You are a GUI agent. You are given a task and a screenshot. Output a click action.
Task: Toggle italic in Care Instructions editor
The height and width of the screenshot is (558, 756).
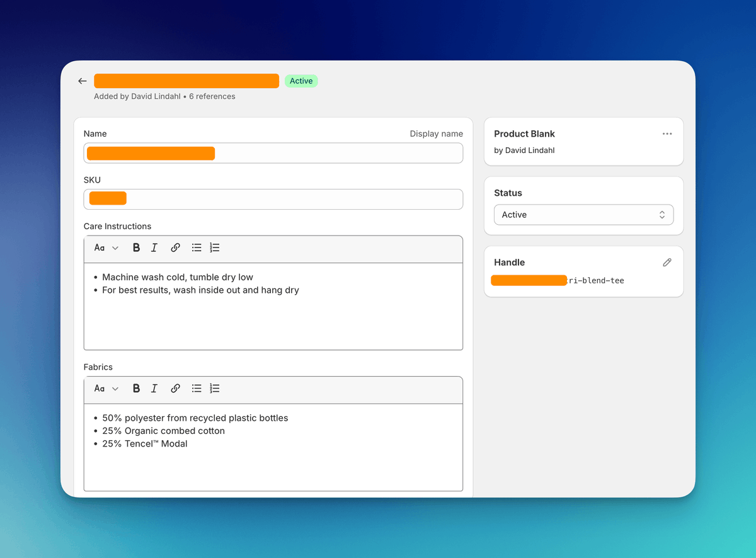pos(154,248)
